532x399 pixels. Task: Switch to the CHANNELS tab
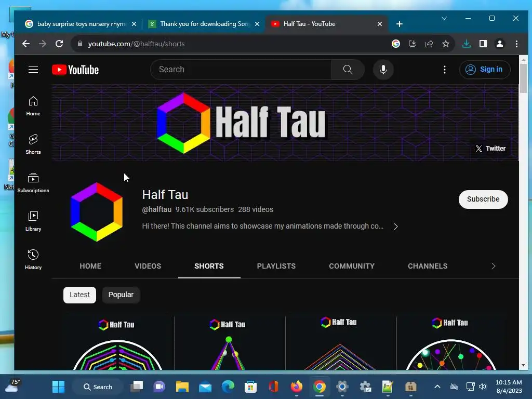coord(428,266)
